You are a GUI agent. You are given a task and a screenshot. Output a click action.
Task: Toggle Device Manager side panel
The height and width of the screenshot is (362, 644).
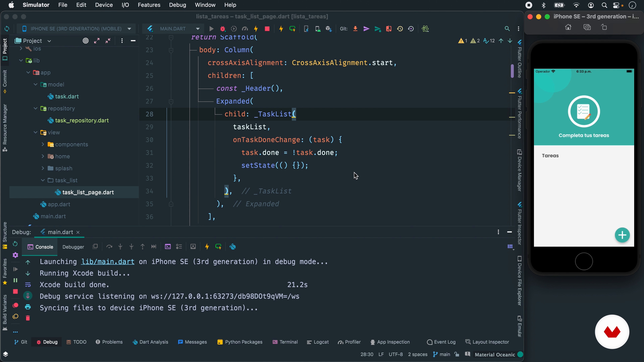coord(520,171)
